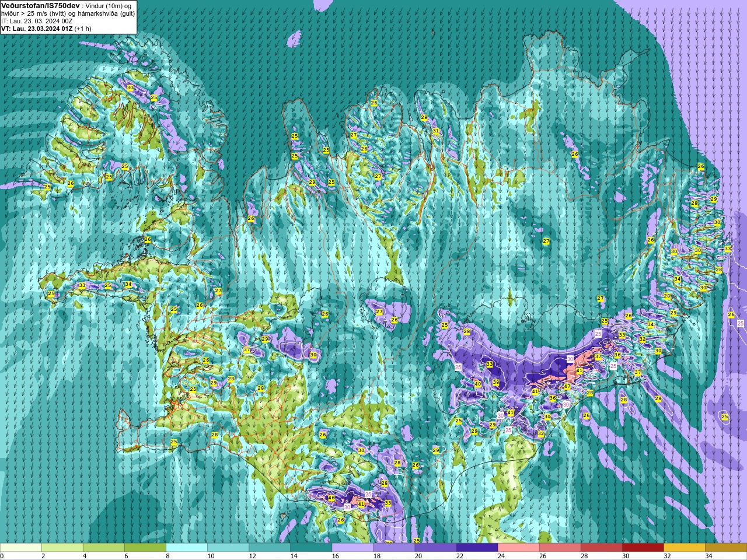Pick the dark red 30–32 m/s legend swatch
Image resolution: width=747 pixels, height=560 pixels.
tap(643, 548)
